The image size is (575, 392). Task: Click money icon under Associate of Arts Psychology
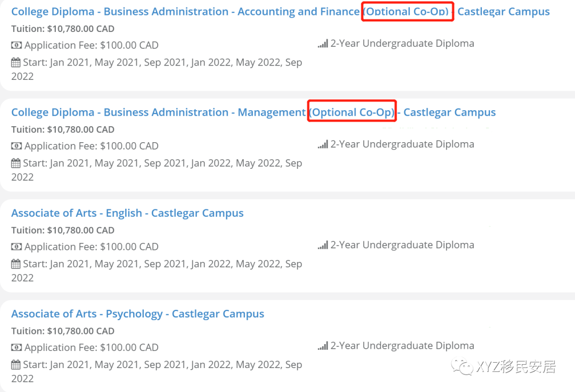pos(17,347)
